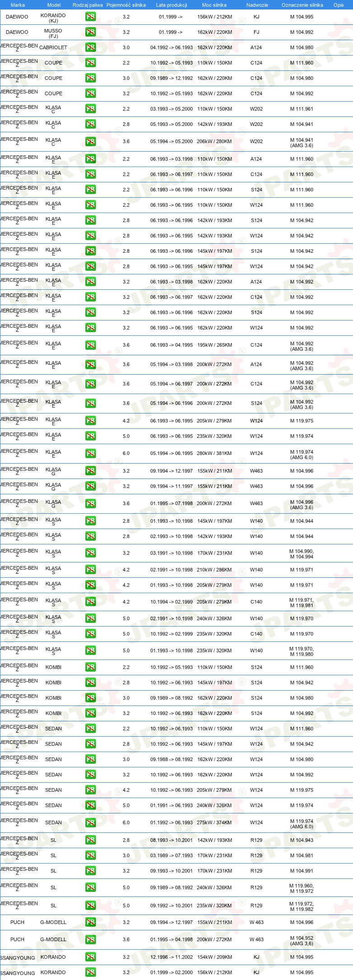The width and height of the screenshot is (353, 980).
Task: Click fuel icon in the SEDAN 4.2 row
Action: click(90, 790)
